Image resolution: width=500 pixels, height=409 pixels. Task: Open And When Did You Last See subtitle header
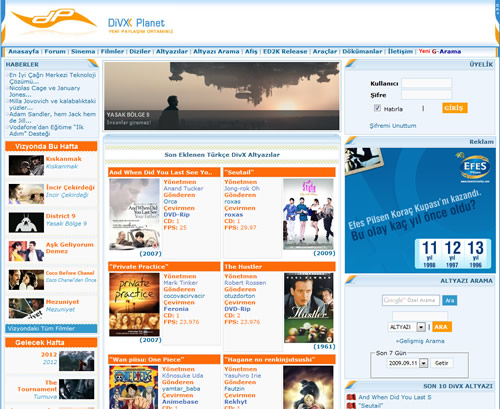(x=164, y=172)
